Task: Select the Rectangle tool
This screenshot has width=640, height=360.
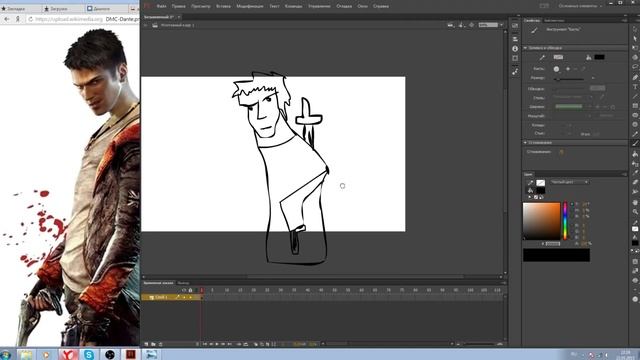Action: click(636, 106)
